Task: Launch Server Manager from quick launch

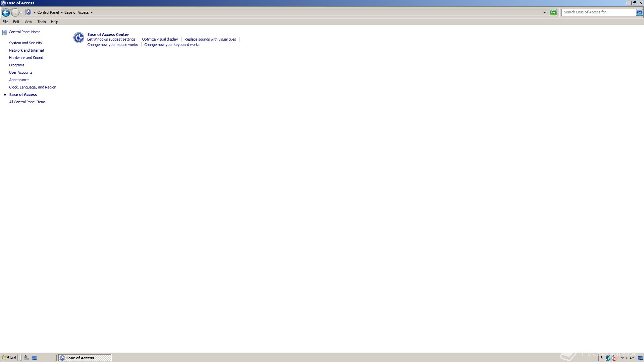Action: coord(26,358)
